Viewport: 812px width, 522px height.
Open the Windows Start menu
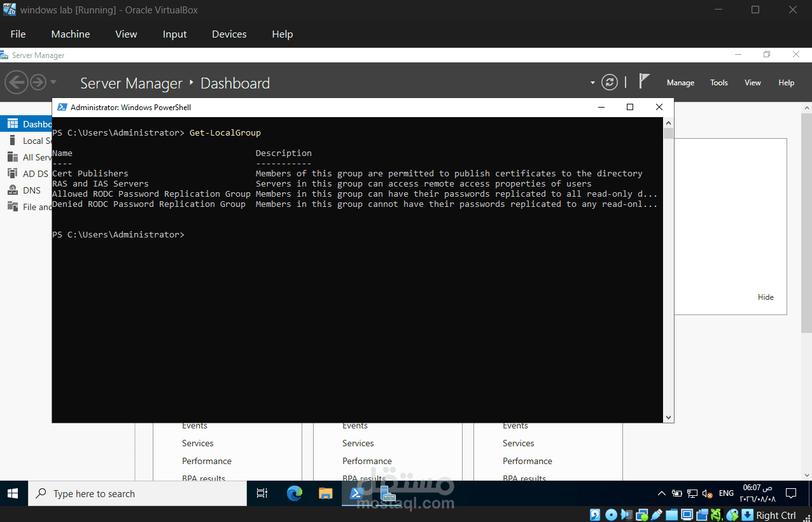pos(13,493)
